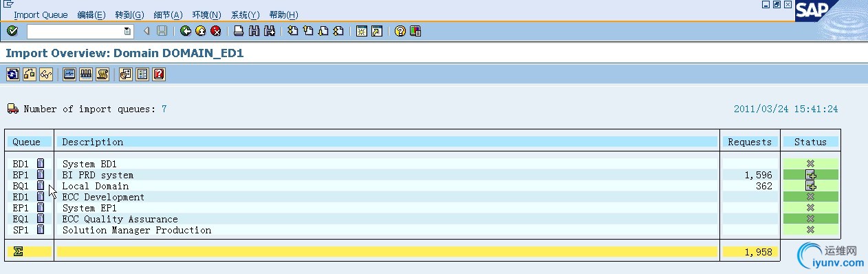Open the 转到(G) menu

129,14
